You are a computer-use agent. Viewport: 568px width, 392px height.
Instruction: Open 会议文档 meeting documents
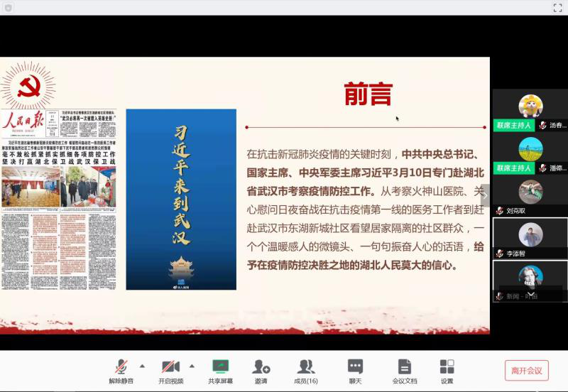pos(405,371)
